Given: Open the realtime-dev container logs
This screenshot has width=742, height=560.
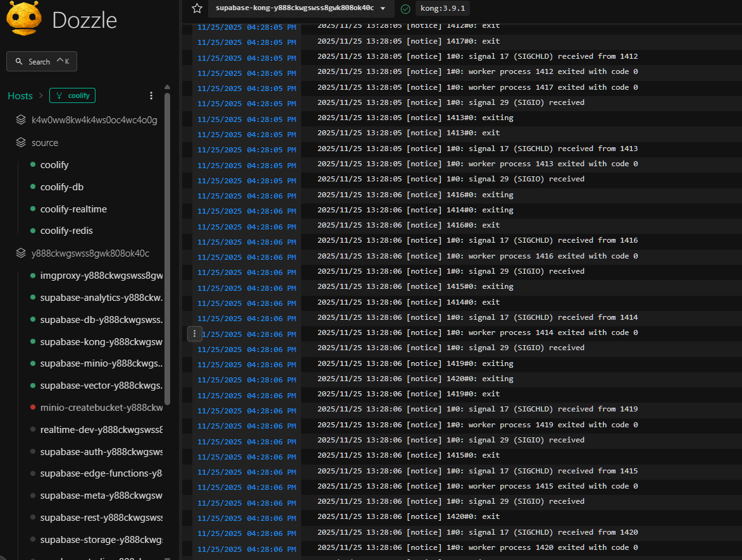Looking at the screenshot, I should [x=101, y=430].
